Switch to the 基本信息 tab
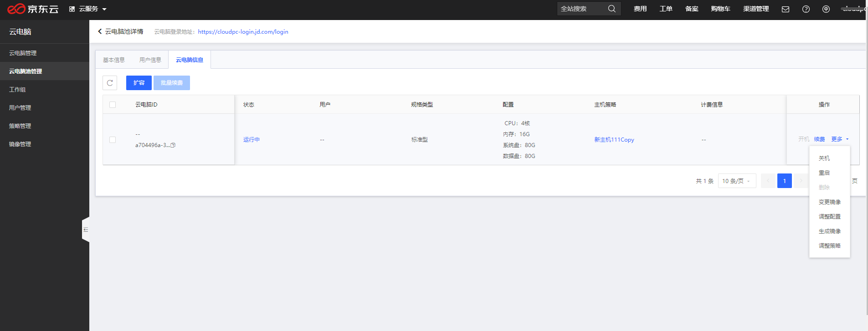The image size is (868, 331). (113, 60)
